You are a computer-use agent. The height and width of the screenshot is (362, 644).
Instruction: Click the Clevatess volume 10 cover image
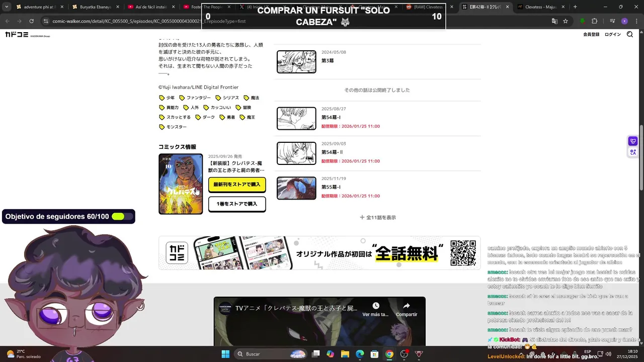[x=181, y=184]
